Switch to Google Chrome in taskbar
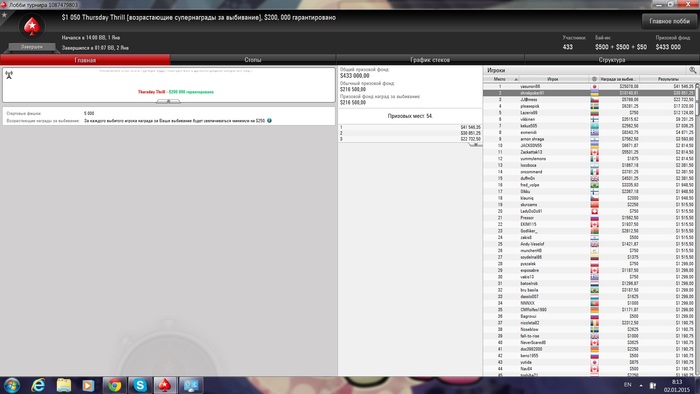The height and width of the screenshot is (394, 700). (114, 385)
